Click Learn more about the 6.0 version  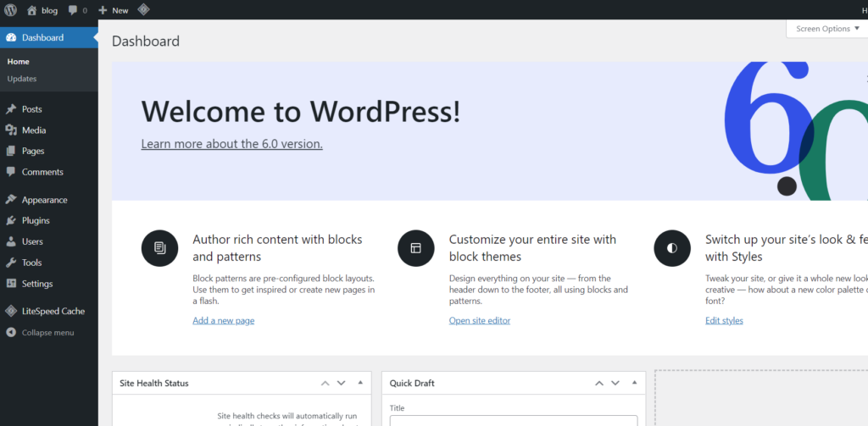(x=232, y=144)
